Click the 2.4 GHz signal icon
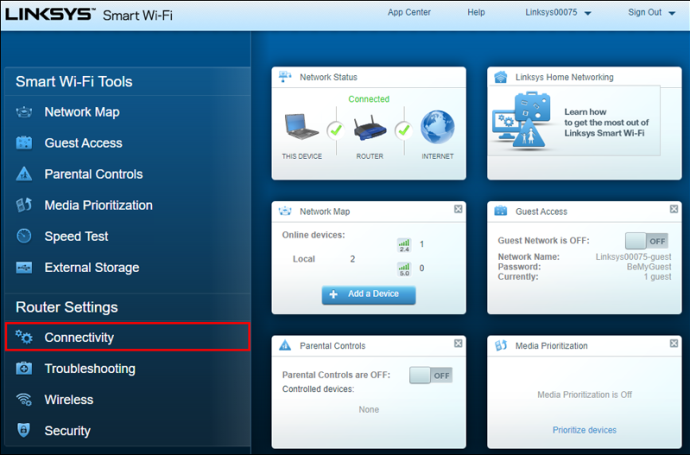The width and height of the screenshot is (690, 455). [404, 245]
